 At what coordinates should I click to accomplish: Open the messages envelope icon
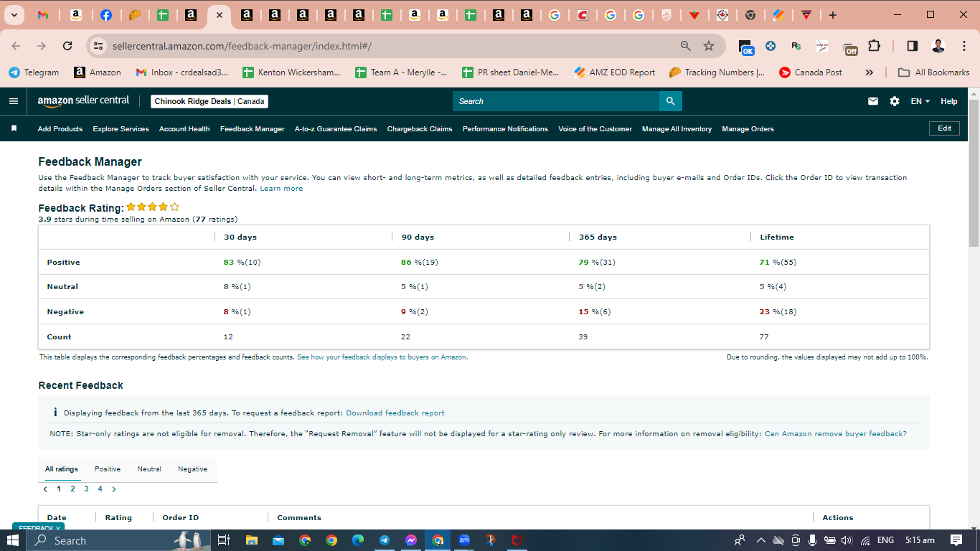point(873,101)
